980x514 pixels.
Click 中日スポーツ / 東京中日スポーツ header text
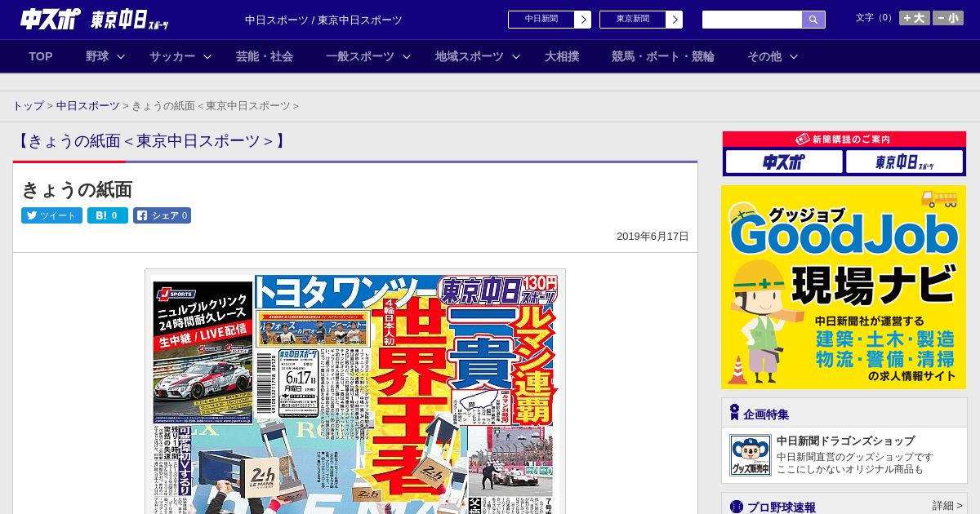click(323, 20)
